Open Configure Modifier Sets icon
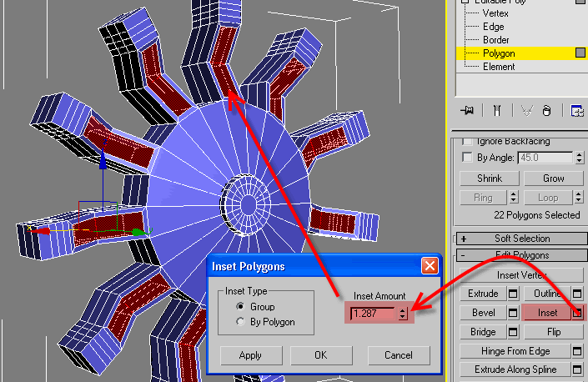Viewport: 588px width, 382px height. tap(576, 110)
